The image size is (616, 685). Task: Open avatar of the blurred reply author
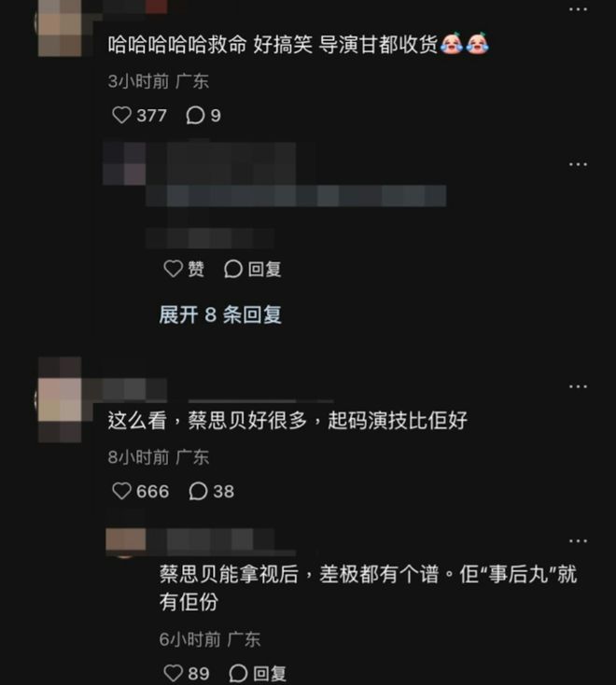click(x=124, y=164)
